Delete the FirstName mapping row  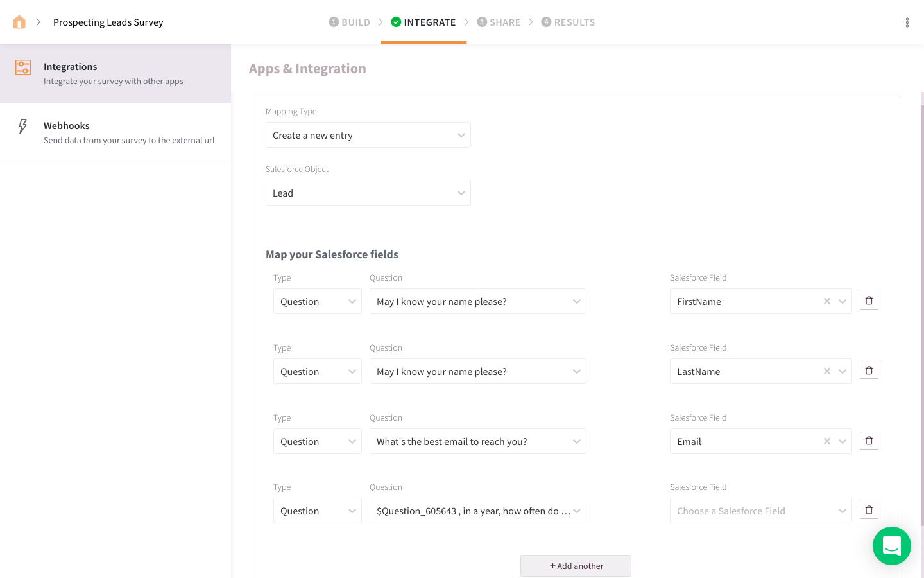(x=869, y=301)
